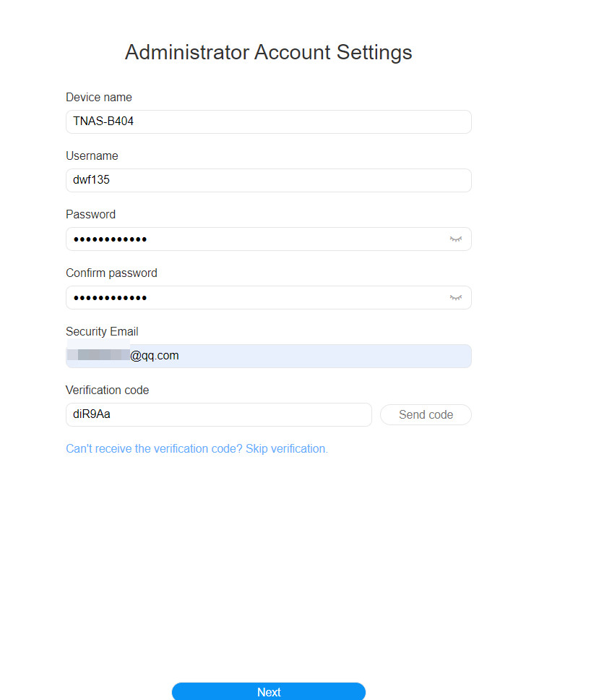
Task: Click the Send code button
Action: 426,415
